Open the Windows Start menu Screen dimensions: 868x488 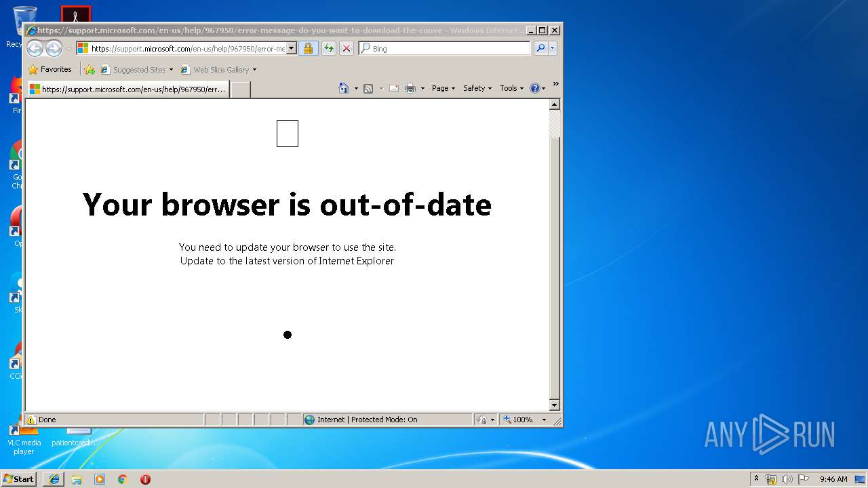click(x=19, y=479)
